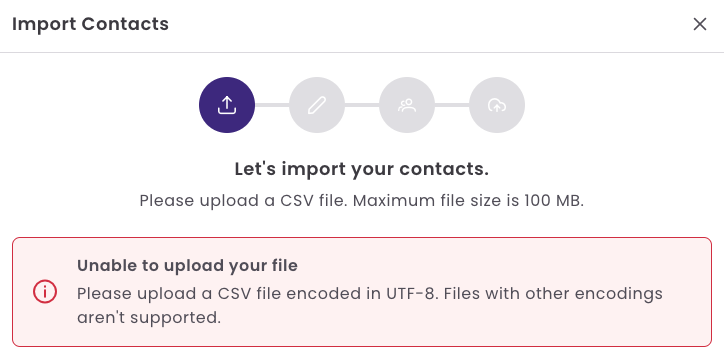Click connector line between pencil and people steps
This screenshot has height=362, width=724.
[362, 105]
